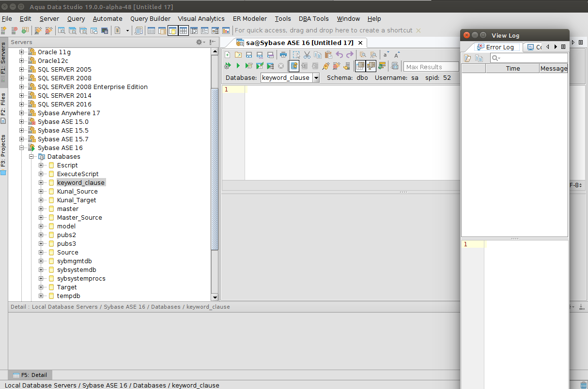Toggle the F3: Projects side tab

[3, 155]
